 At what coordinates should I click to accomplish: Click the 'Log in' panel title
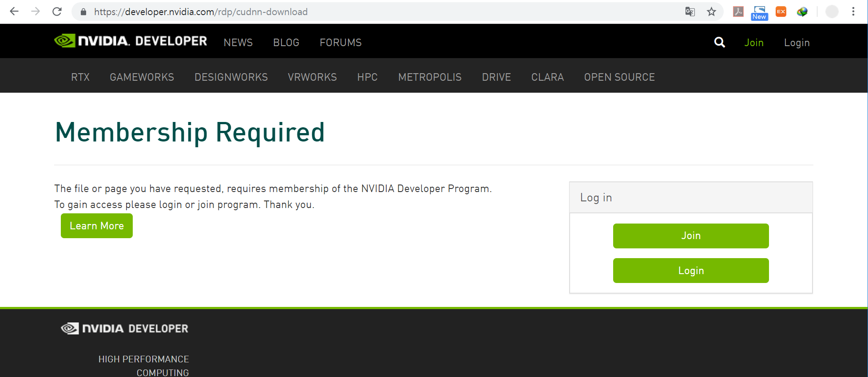coord(596,198)
